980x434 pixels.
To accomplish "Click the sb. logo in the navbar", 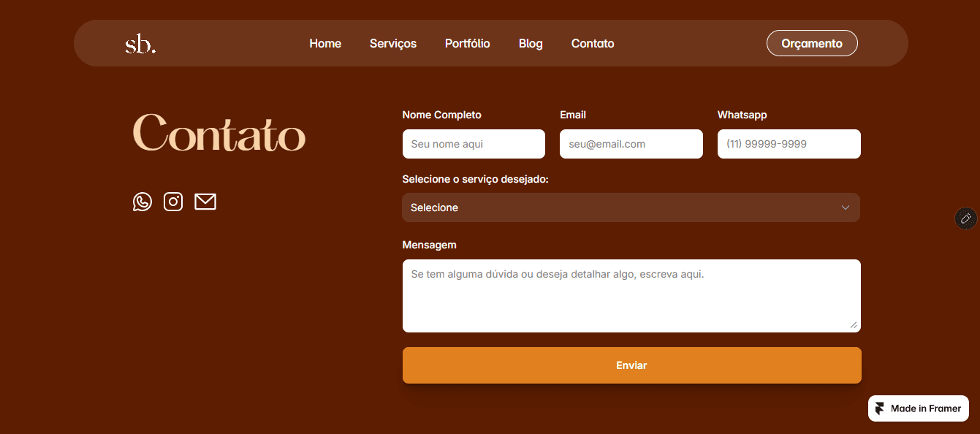I will (x=140, y=44).
